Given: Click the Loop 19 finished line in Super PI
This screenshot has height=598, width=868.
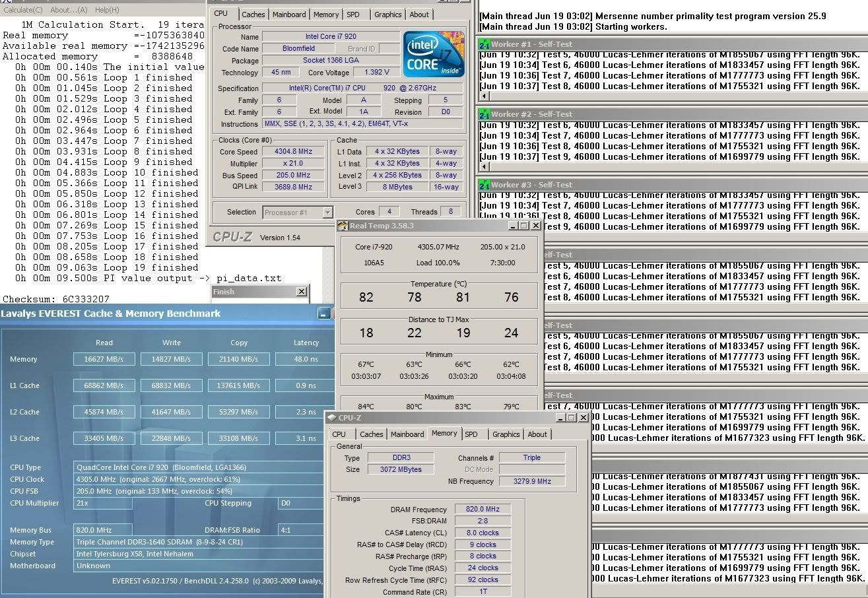Looking at the screenshot, I should tap(106, 268).
